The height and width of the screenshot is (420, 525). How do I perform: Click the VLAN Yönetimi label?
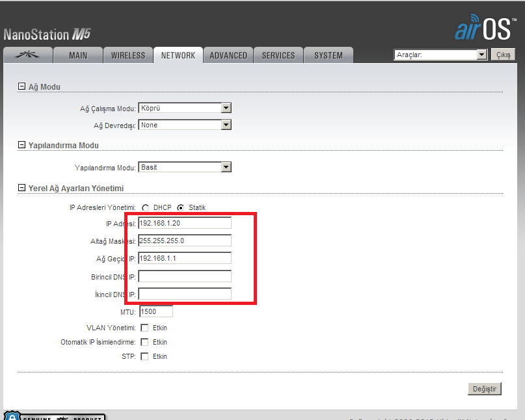point(111,328)
